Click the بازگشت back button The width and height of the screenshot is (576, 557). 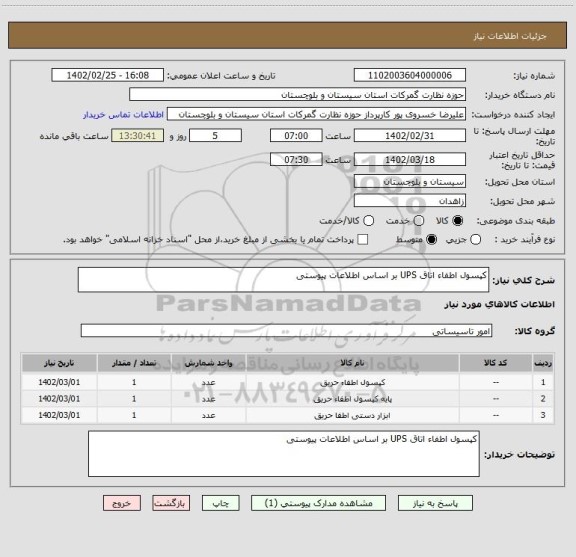point(171,503)
